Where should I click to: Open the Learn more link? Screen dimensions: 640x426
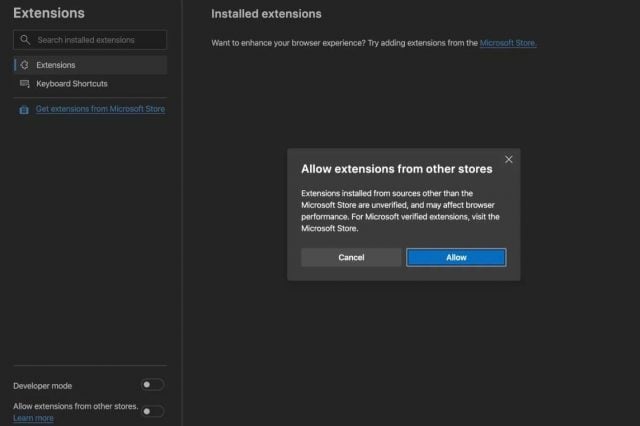pos(33,418)
